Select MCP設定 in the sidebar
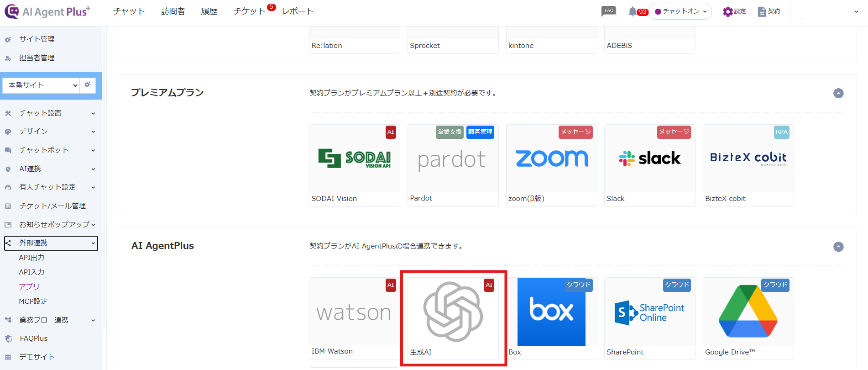The height and width of the screenshot is (370, 868). [33, 301]
